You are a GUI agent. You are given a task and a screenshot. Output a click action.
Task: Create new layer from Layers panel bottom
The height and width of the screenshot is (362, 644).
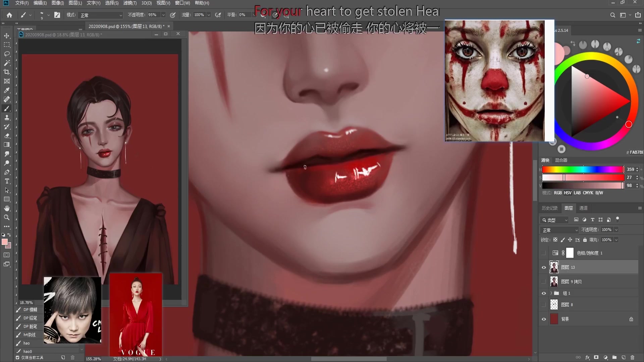pos(624,358)
